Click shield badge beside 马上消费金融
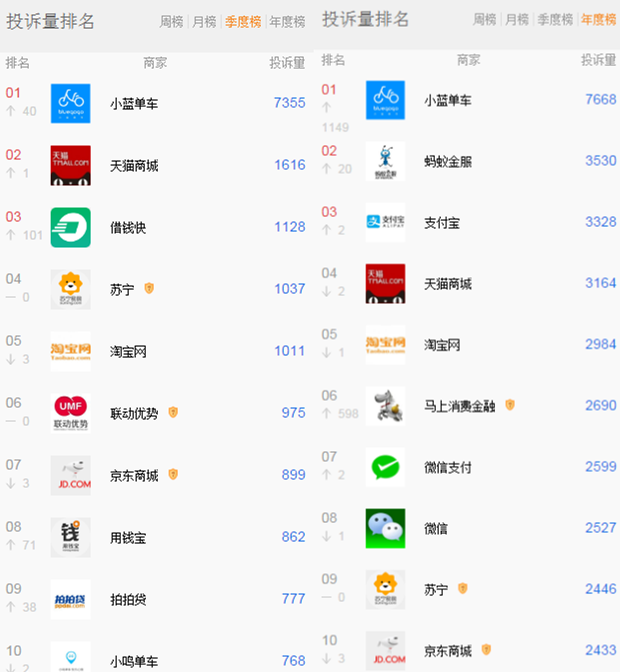This screenshot has height=672, width=620. point(510,405)
